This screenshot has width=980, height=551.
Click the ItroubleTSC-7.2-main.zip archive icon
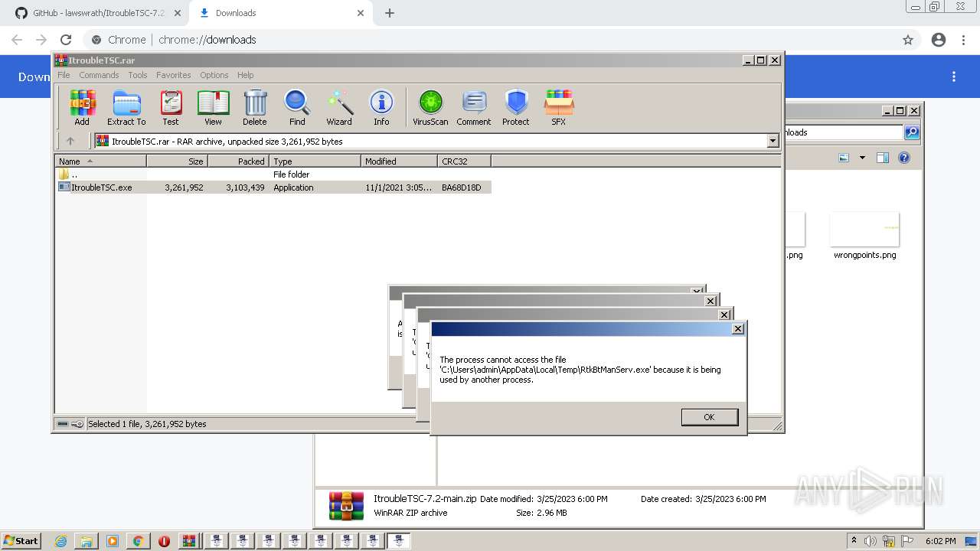346,506
